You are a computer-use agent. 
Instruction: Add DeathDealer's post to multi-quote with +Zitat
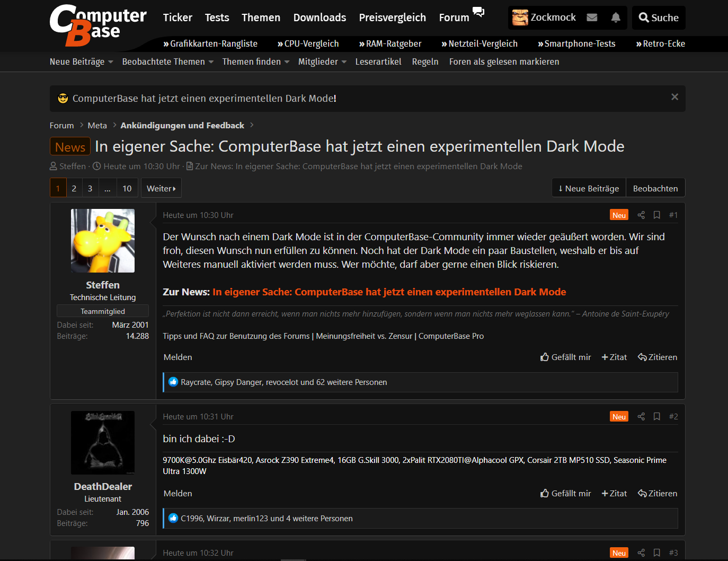(614, 493)
